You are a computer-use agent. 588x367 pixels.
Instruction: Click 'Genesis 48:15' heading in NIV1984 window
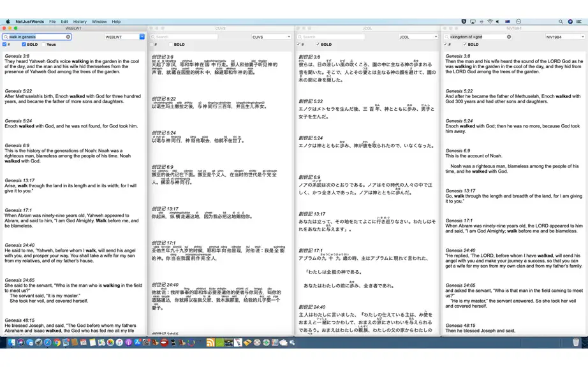pos(460,326)
